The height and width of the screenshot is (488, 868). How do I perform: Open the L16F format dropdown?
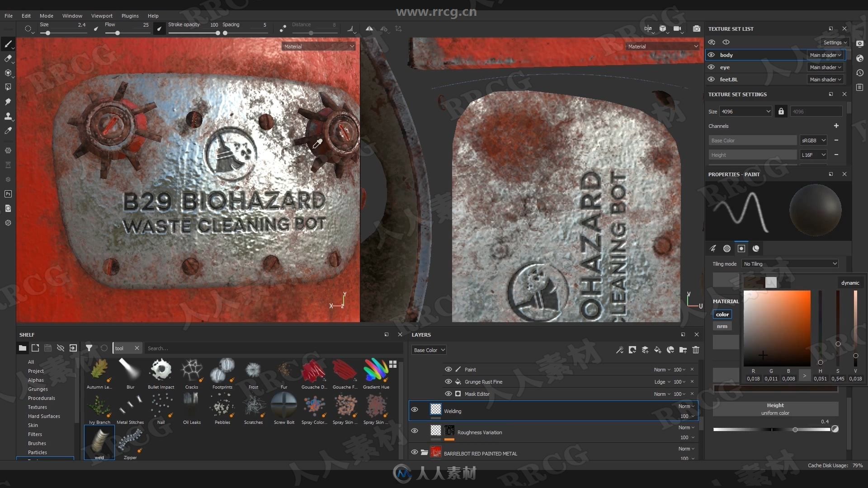click(x=813, y=155)
